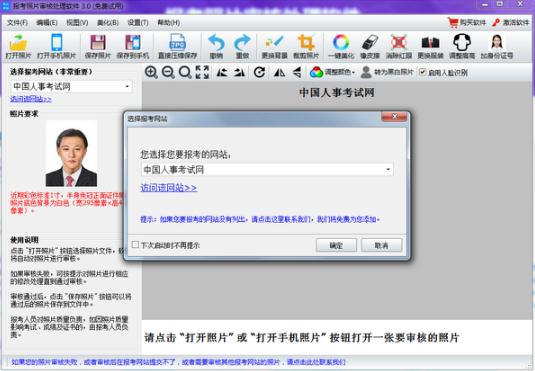Open the 编辑(E) menu
Screen dimensions: 535x371
tap(47, 23)
